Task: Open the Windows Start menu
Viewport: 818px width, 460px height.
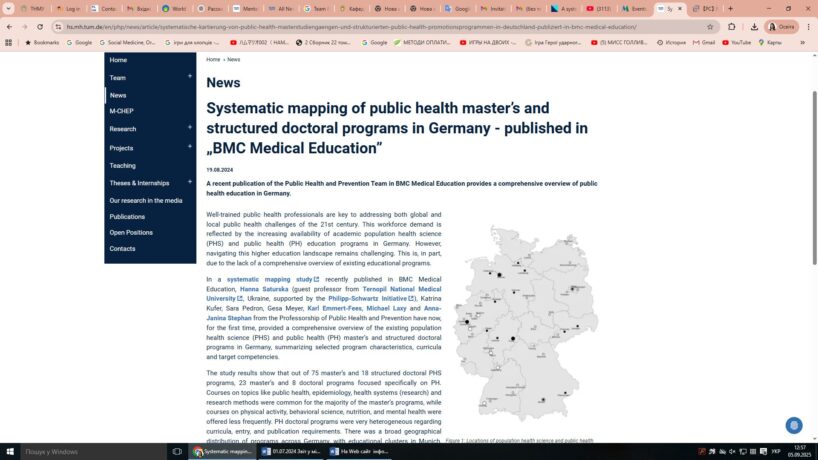Action: (x=8, y=452)
